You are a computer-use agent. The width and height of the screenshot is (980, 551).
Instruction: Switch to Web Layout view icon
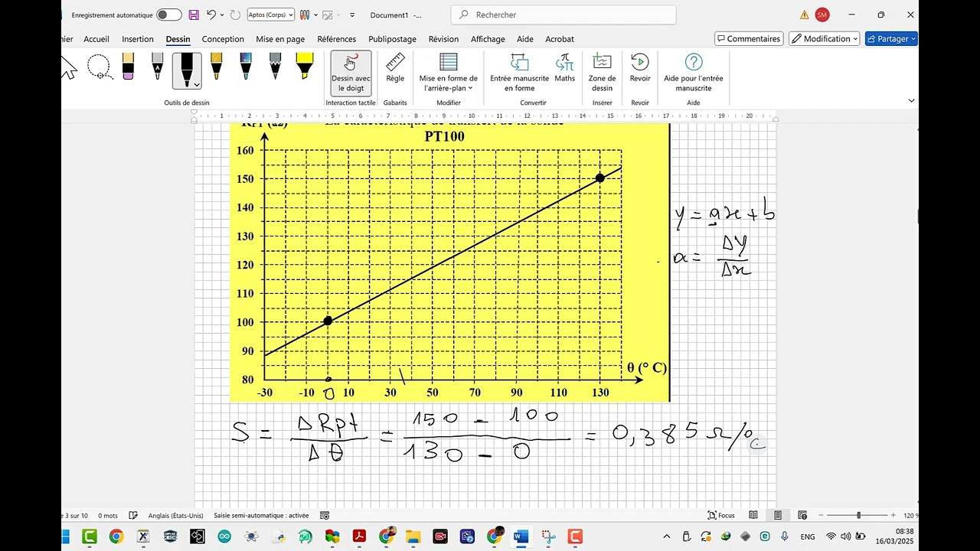click(802, 516)
